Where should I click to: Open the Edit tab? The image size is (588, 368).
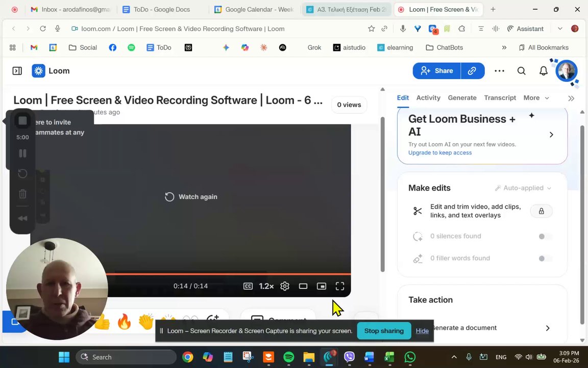click(x=403, y=98)
